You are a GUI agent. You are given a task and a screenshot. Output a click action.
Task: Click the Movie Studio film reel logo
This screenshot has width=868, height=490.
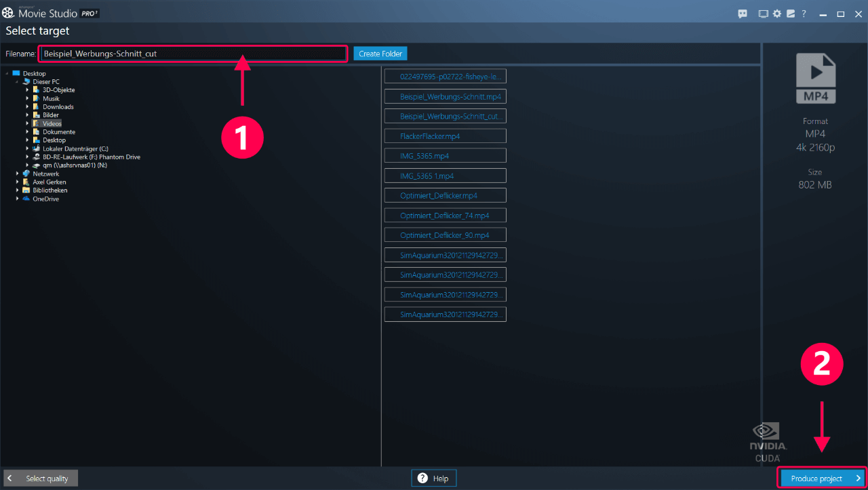coord(7,12)
